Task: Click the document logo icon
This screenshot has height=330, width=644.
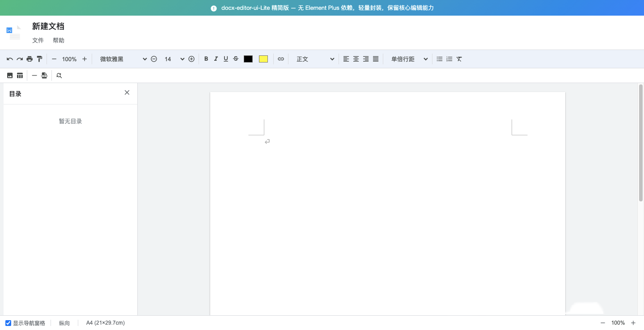Action: coord(13,32)
